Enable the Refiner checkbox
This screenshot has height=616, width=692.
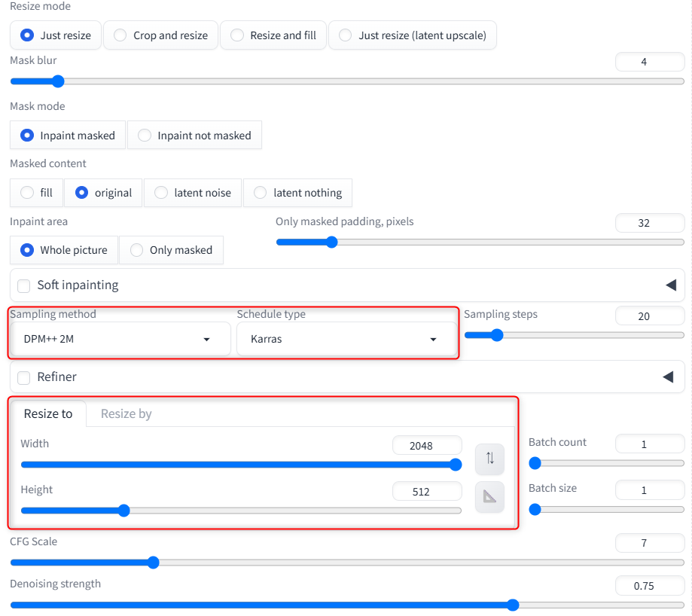[24, 377]
